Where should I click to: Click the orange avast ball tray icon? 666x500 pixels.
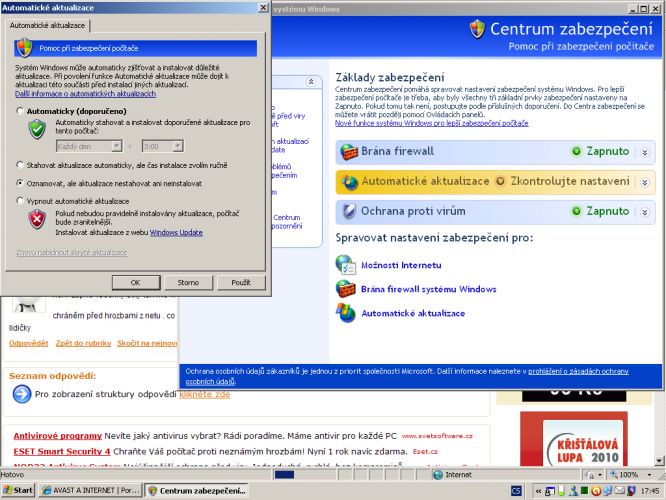click(x=596, y=491)
